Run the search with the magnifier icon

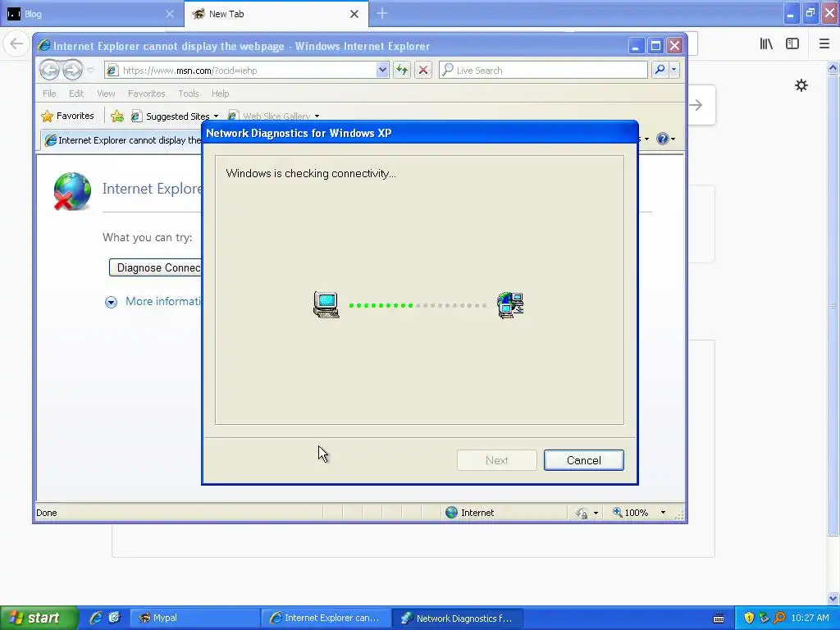point(660,71)
